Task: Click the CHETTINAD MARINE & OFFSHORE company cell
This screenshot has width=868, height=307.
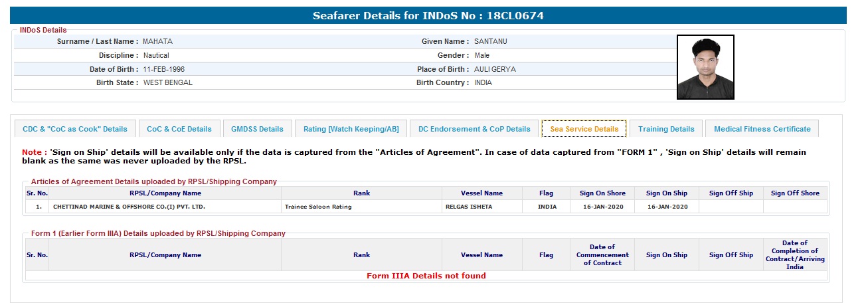Action: click(129, 207)
